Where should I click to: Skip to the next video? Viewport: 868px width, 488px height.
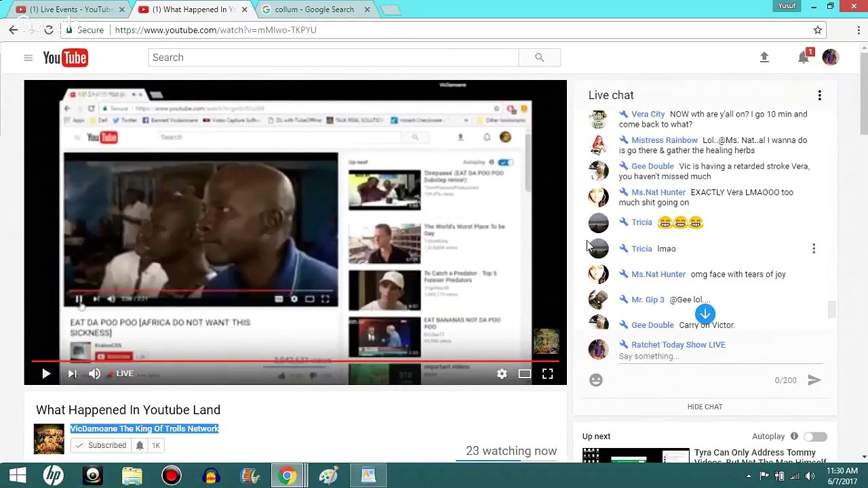[x=72, y=373]
